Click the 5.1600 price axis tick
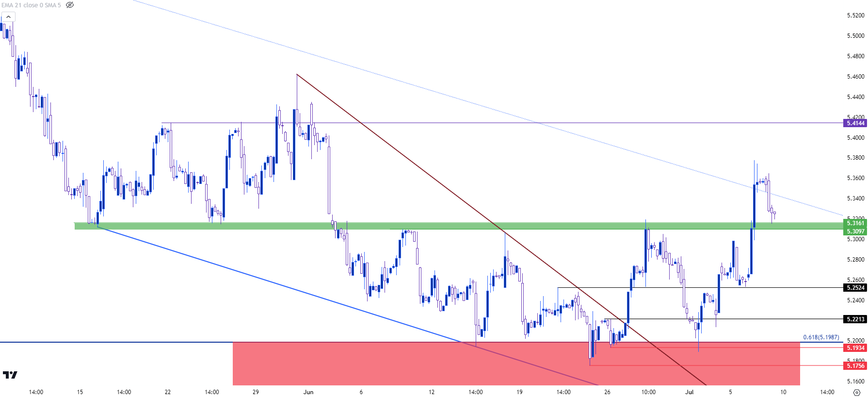Viewport: 868px width, 398px height. point(855,381)
